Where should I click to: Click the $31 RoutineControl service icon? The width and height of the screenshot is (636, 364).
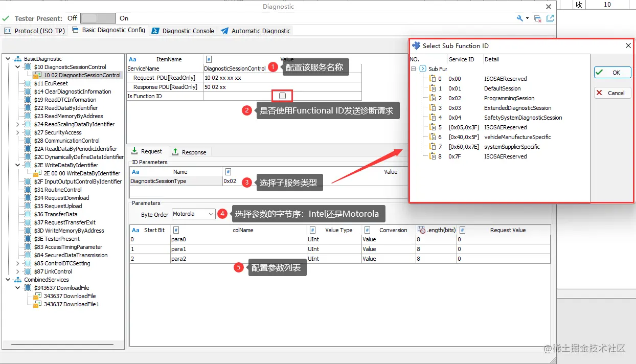click(28, 190)
